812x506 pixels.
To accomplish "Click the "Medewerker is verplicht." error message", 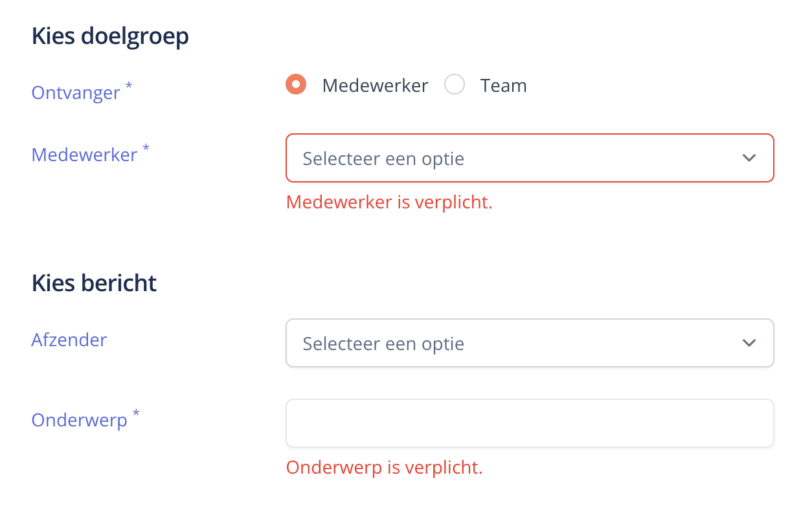I will tap(389, 202).
